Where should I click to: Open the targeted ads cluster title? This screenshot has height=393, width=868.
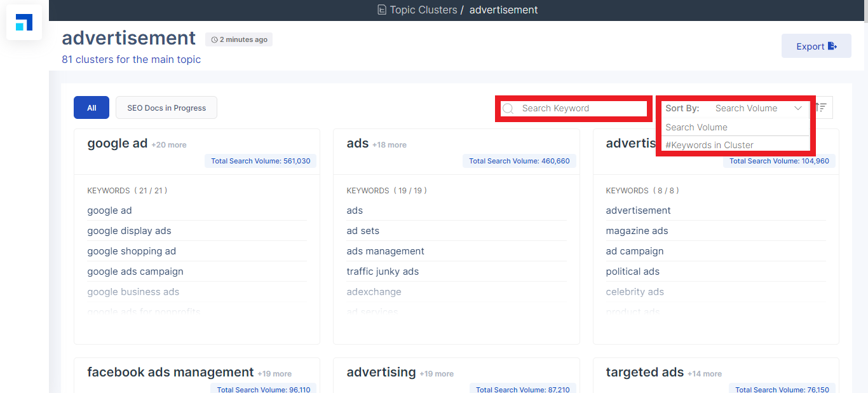(x=645, y=372)
